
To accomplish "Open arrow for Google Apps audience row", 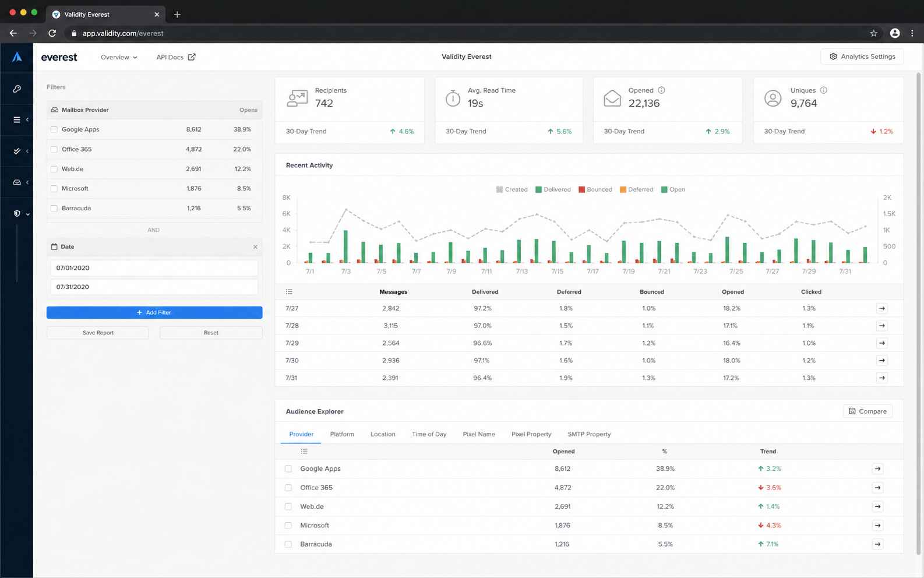I will click(878, 468).
